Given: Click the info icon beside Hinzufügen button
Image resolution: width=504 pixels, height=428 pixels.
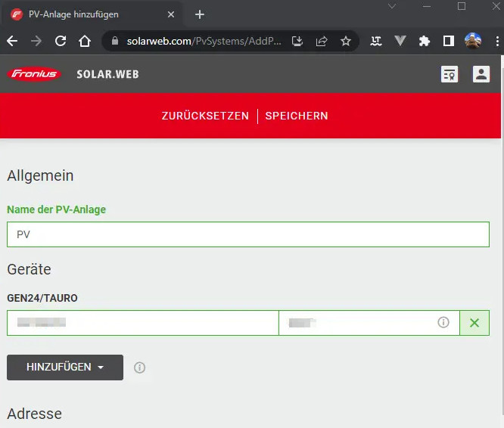Looking at the screenshot, I should point(139,368).
